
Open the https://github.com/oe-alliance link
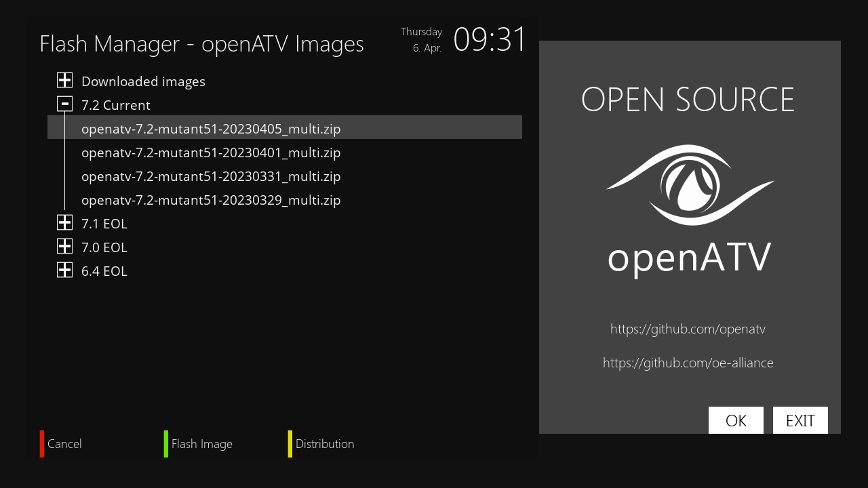tap(688, 363)
